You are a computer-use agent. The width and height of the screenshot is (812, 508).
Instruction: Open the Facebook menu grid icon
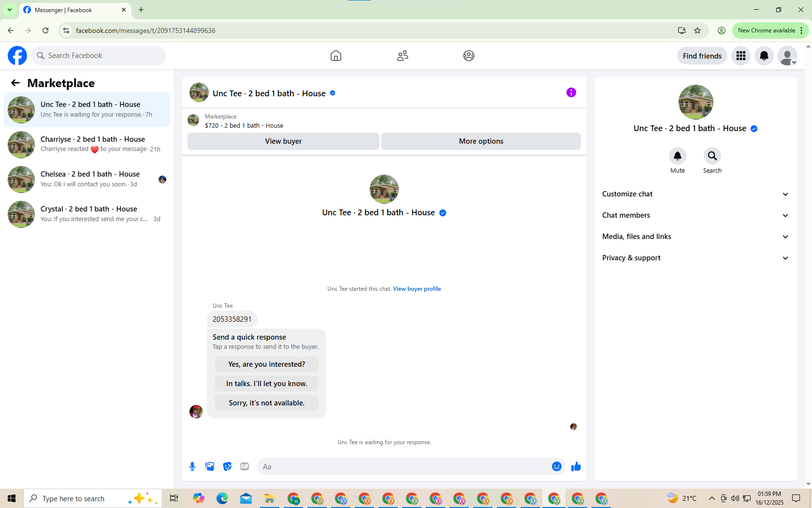741,56
